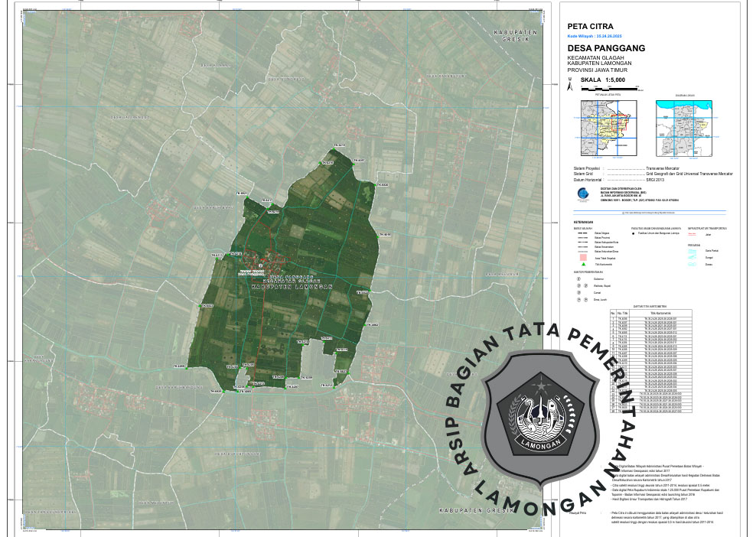Click the Sungai water symbol in legend
The height and width of the screenshot is (537, 756).
(692, 259)
